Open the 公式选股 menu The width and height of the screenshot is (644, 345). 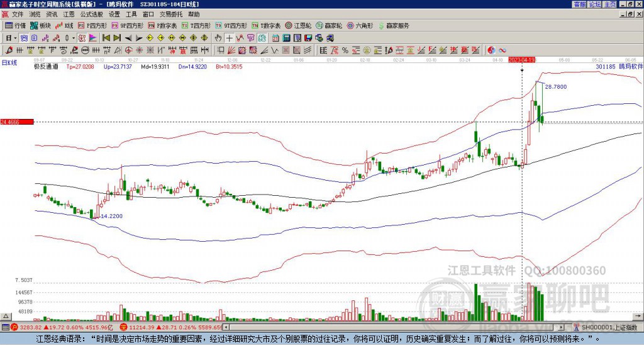click(92, 14)
